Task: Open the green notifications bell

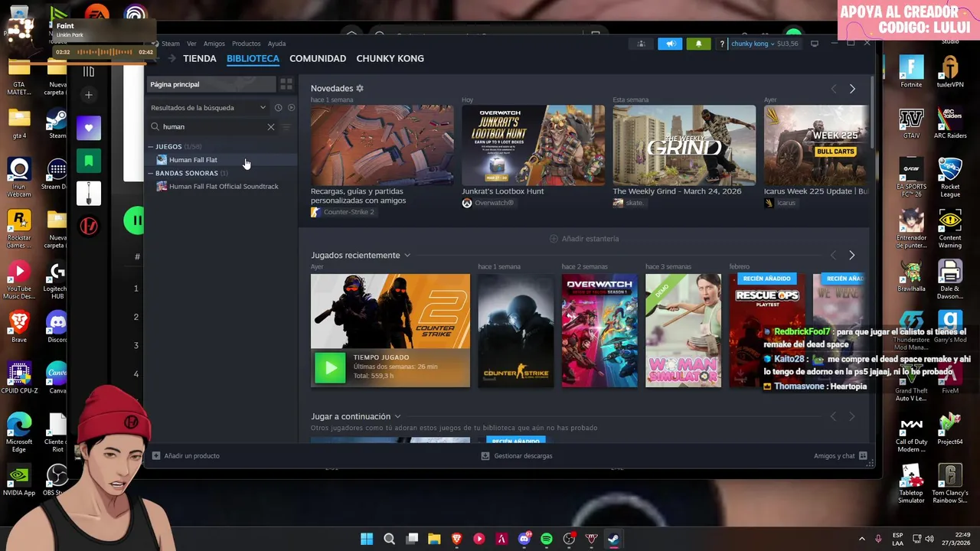Action: tap(698, 44)
